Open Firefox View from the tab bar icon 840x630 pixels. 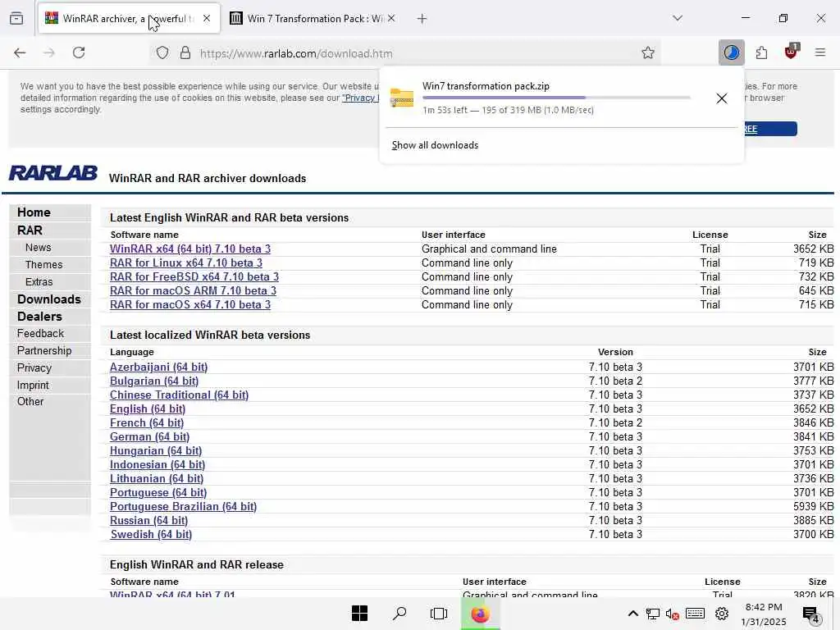pos(16,18)
